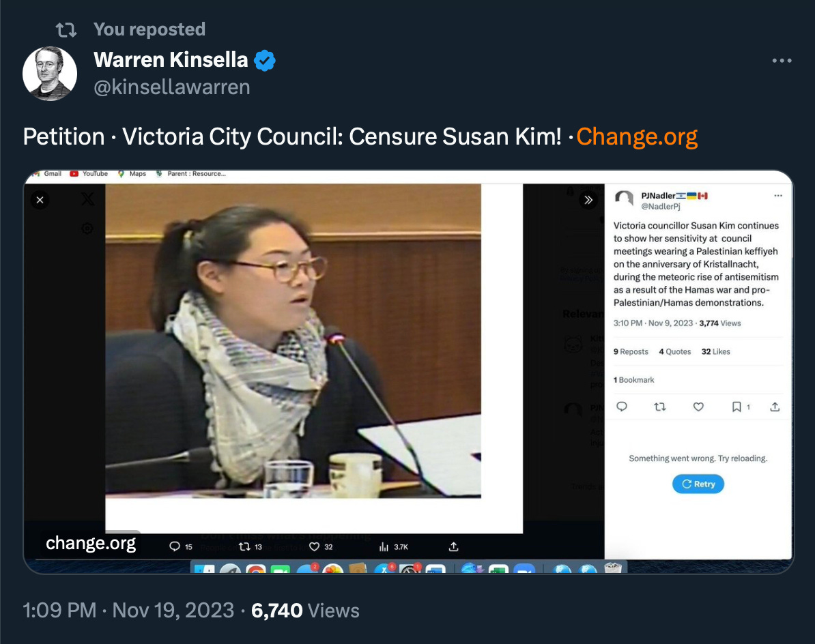Toggle the bookmark icon on PJNadler's tweet
This screenshot has width=815, height=644.
[737, 407]
